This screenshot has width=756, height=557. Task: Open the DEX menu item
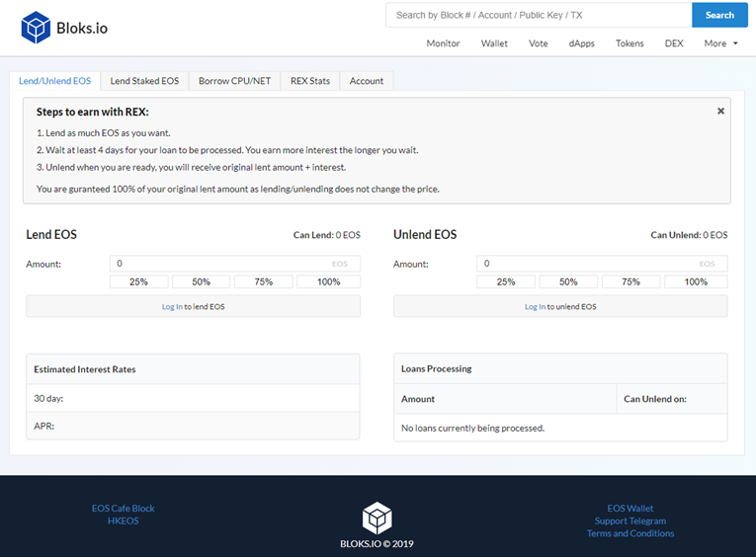[674, 43]
